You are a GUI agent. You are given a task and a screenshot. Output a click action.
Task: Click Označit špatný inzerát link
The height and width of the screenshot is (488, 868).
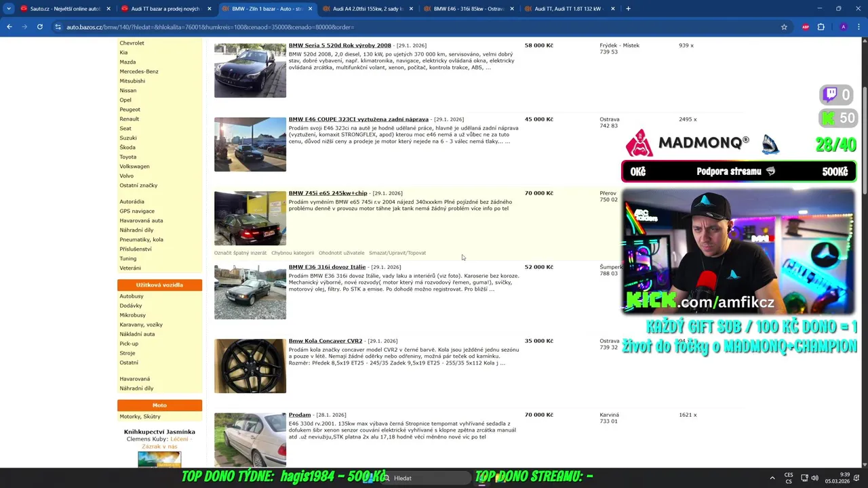click(x=241, y=253)
